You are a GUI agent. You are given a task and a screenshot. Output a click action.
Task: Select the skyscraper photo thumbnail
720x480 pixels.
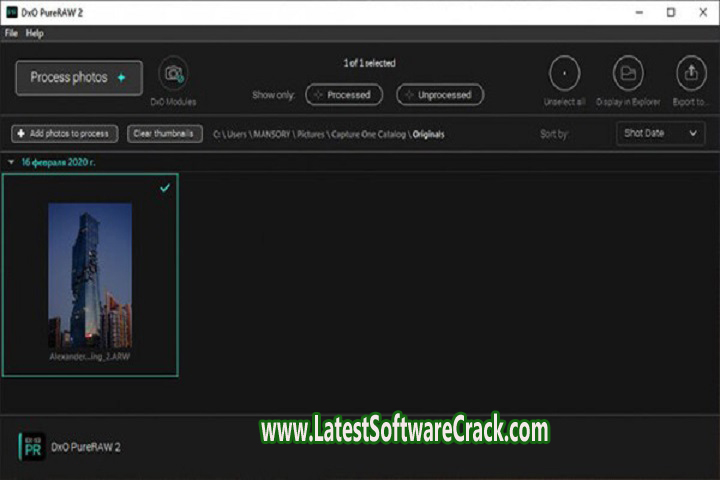click(90, 275)
